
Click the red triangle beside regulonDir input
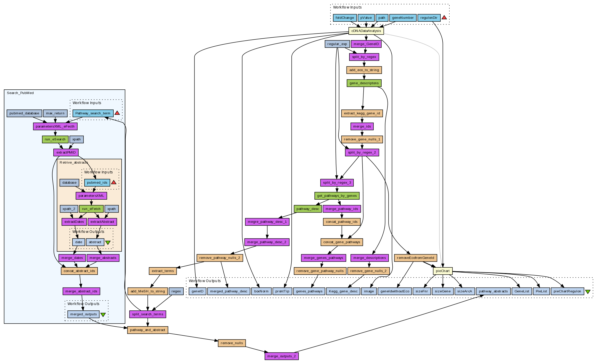pos(444,18)
